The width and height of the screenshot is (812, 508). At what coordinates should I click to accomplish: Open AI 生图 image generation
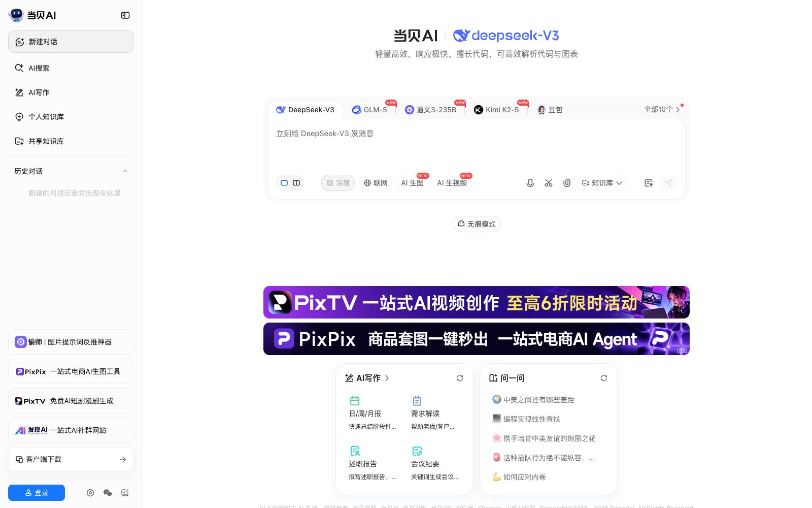[412, 183]
